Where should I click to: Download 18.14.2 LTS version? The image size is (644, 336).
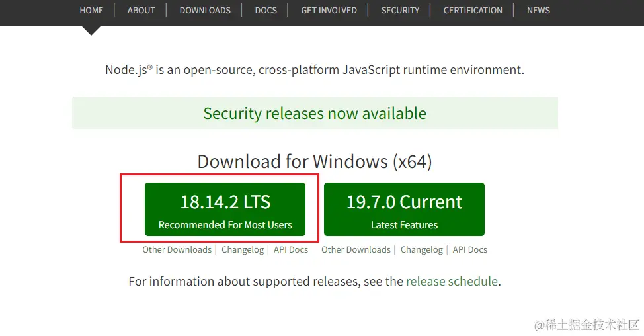pyautogui.click(x=225, y=210)
